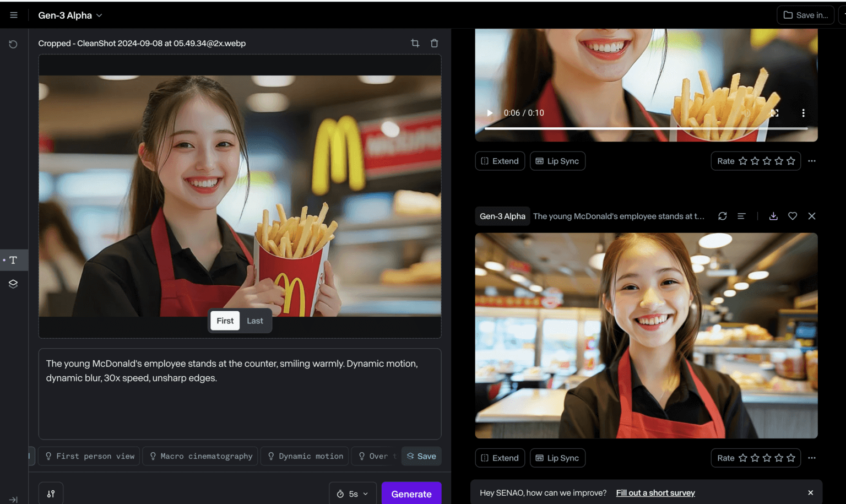Open the short survey link
846x504 pixels.
pyautogui.click(x=655, y=492)
